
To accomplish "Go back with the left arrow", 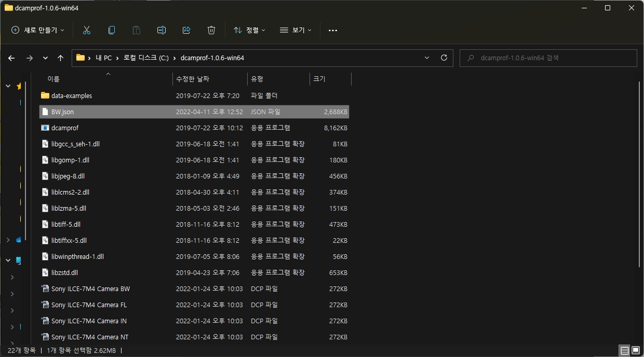I will click(11, 58).
